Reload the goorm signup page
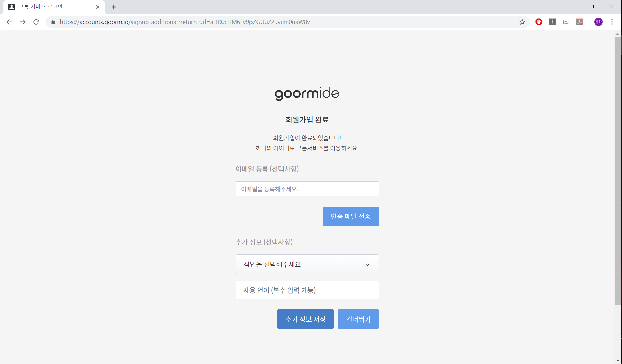Image resolution: width=622 pixels, height=364 pixels. 36,22
